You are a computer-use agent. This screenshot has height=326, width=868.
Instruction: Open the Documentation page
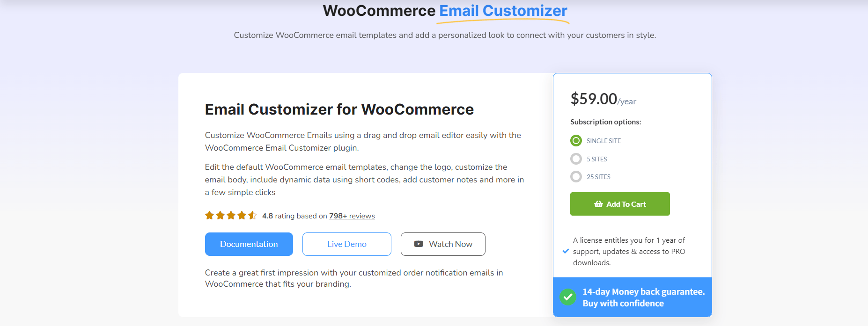249,244
